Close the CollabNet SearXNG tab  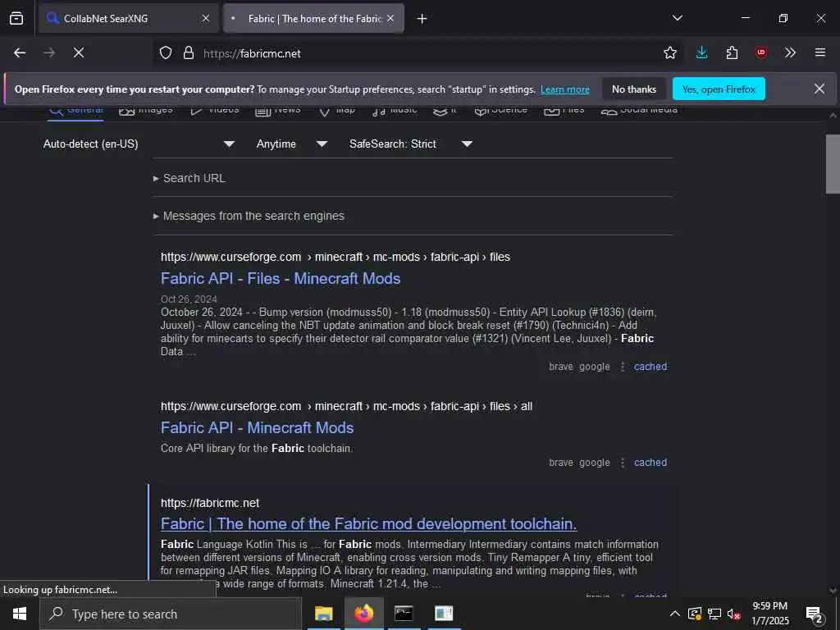(x=206, y=18)
